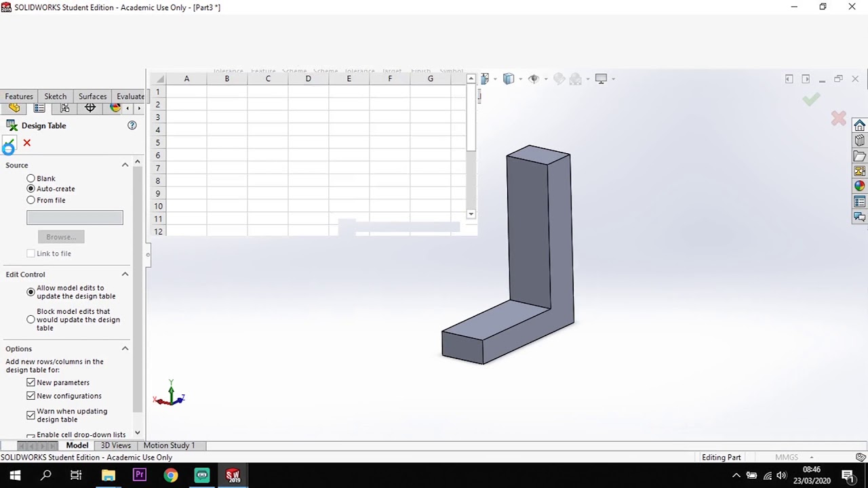Click the Design Table help icon
Image resolution: width=868 pixels, height=488 pixels.
[x=132, y=125]
